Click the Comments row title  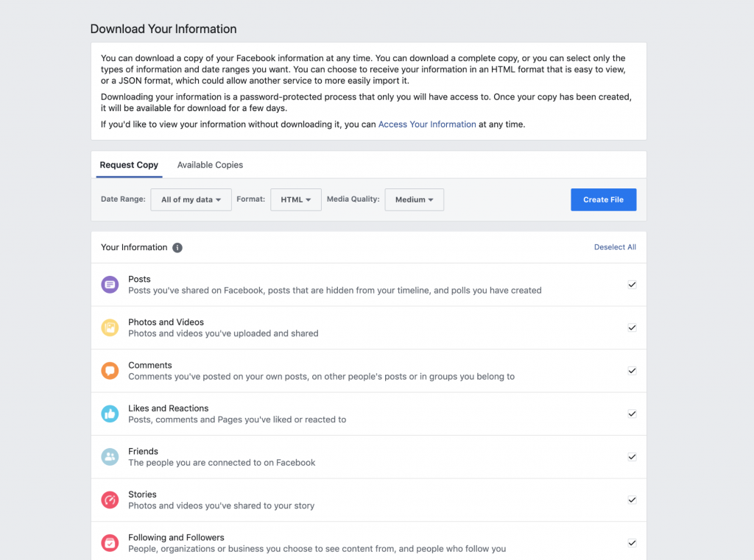tap(150, 365)
